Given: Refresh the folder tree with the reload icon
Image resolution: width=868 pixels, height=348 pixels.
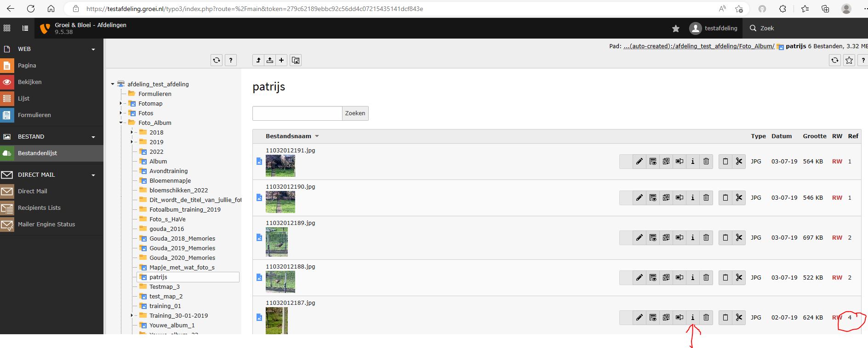Looking at the screenshot, I should click(217, 60).
